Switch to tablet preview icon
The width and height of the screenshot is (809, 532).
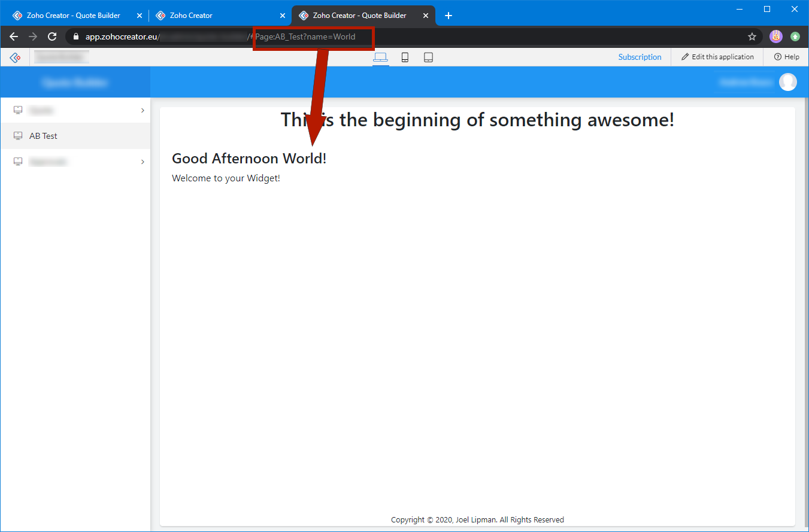click(x=428, y=57)
